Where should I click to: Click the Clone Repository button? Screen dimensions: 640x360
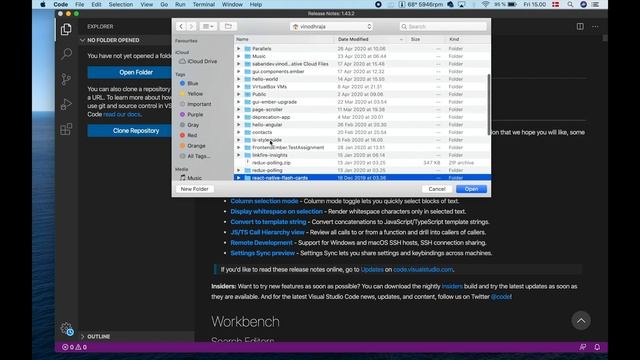pyautogui.click(x=129, y=131)
